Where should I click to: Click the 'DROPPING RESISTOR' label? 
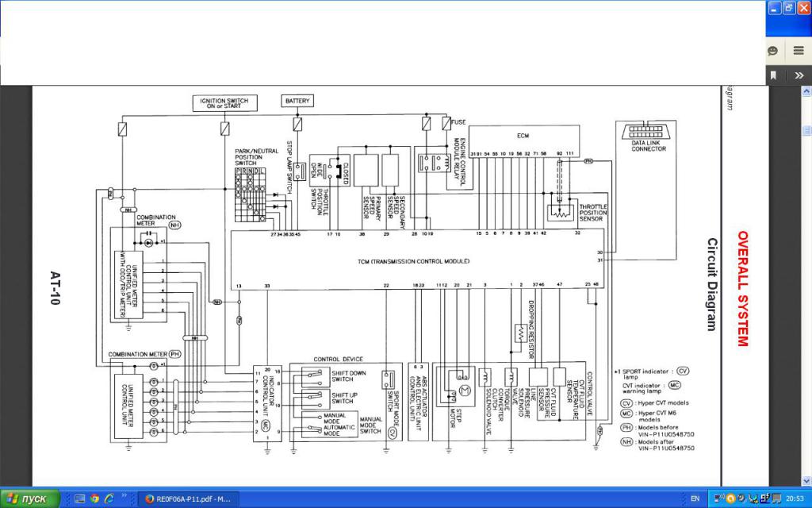[530, 329]
